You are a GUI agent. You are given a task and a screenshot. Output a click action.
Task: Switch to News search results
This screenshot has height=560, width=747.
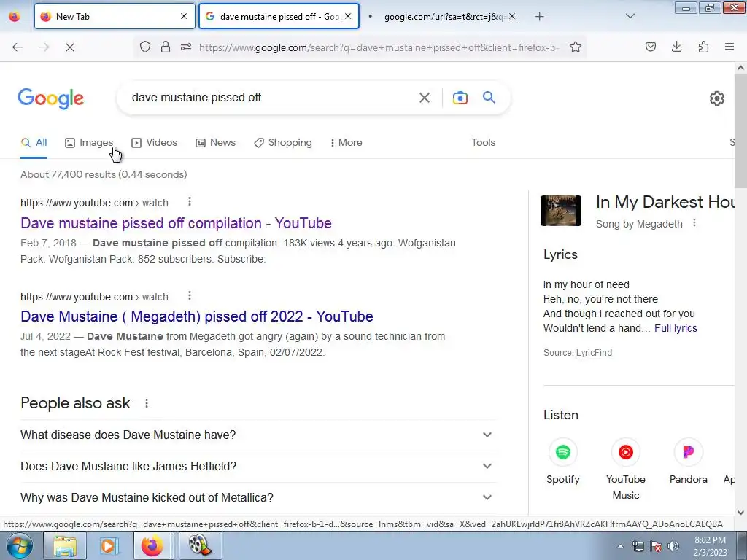tap(215, 142)
